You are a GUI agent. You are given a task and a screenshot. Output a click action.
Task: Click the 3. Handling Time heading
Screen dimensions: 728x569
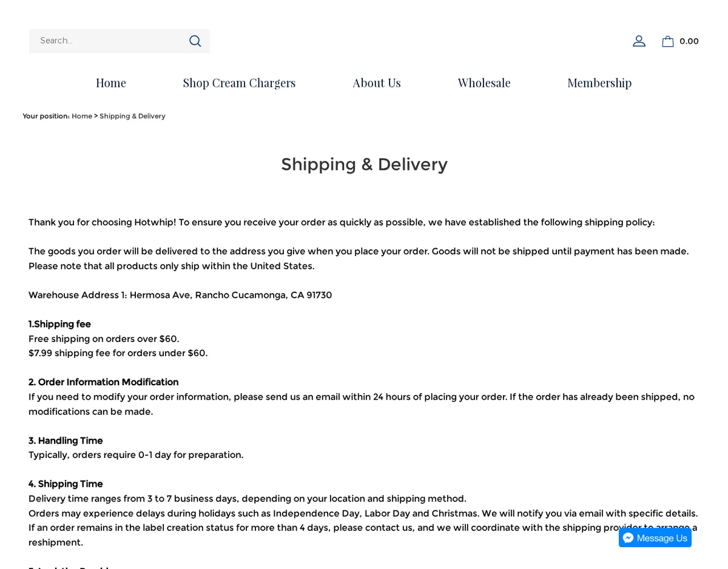coord(66,440)
